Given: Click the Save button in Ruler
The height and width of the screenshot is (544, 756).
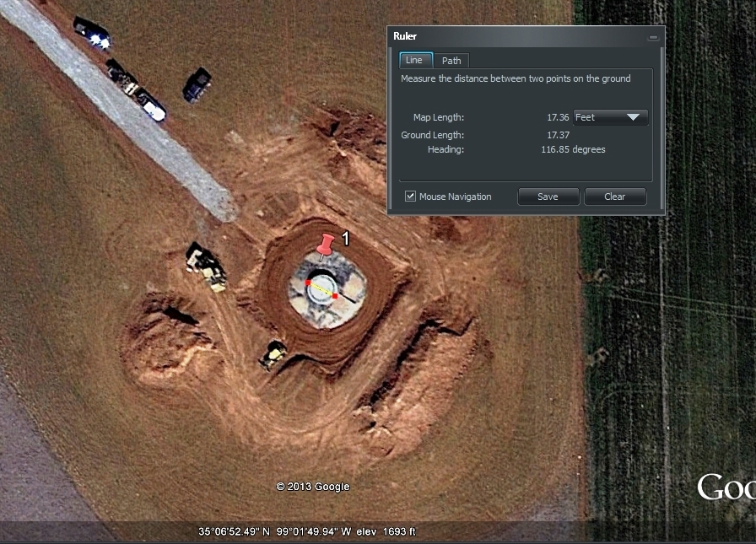Looking at the screenshot, I should coord(548,197).
